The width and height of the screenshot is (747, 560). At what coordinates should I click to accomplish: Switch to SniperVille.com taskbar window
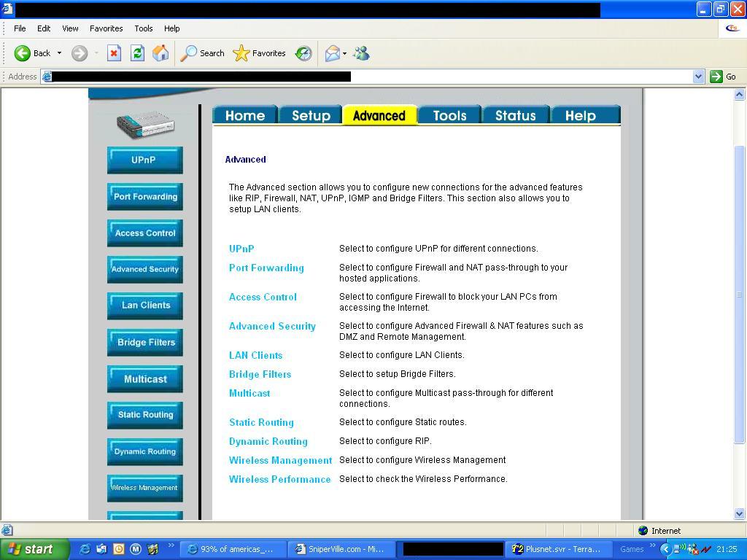(x=341, y=549)
